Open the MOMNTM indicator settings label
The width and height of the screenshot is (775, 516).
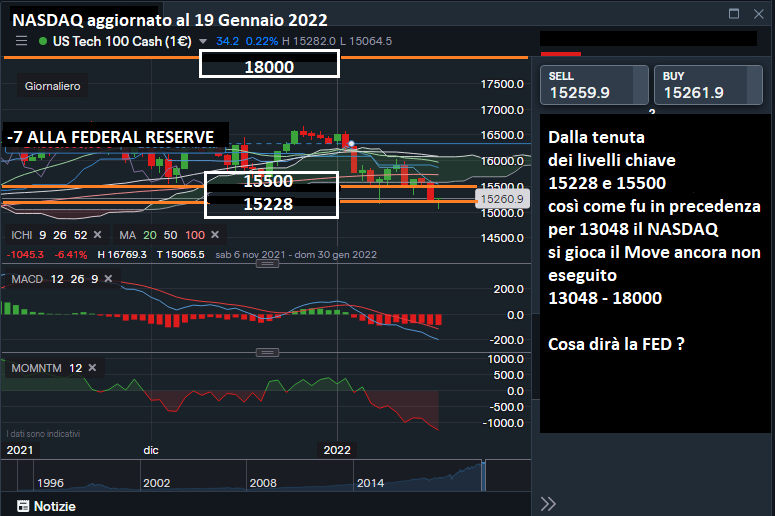click(37, 368)
